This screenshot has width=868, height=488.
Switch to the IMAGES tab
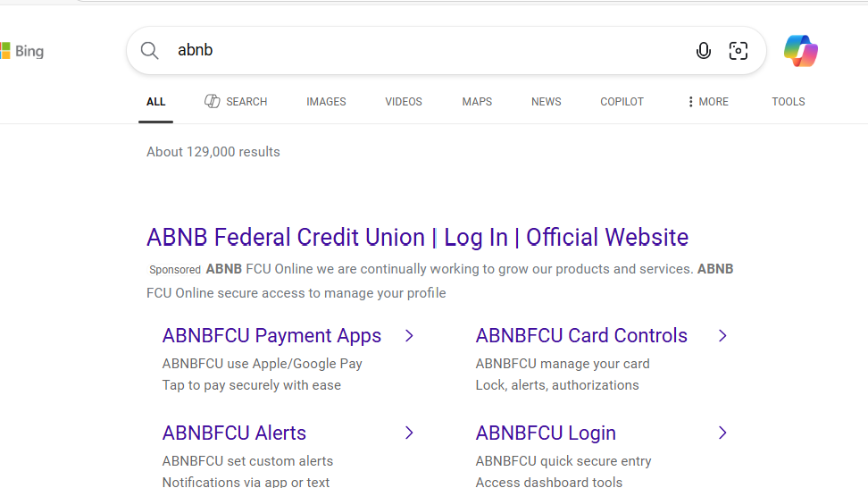[326, 102]
